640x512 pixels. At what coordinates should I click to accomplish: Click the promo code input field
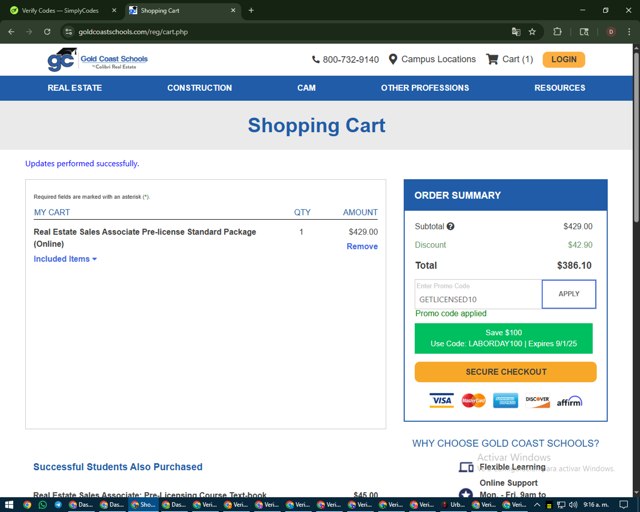(x=478, y=294)
